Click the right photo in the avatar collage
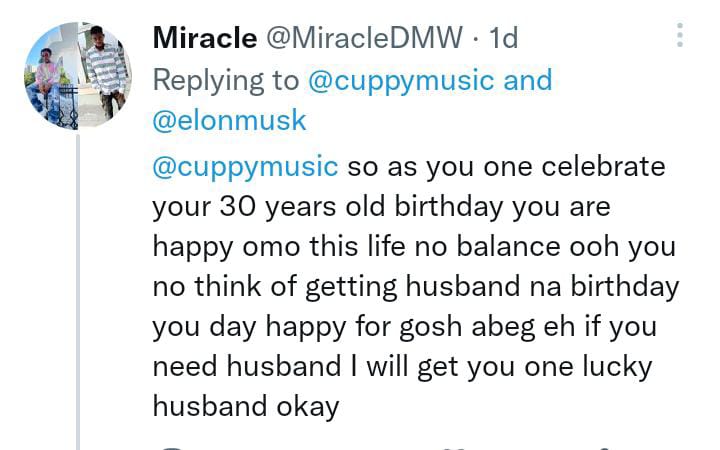Viewport: 720px width, 450px height. (x=105, y=72)
